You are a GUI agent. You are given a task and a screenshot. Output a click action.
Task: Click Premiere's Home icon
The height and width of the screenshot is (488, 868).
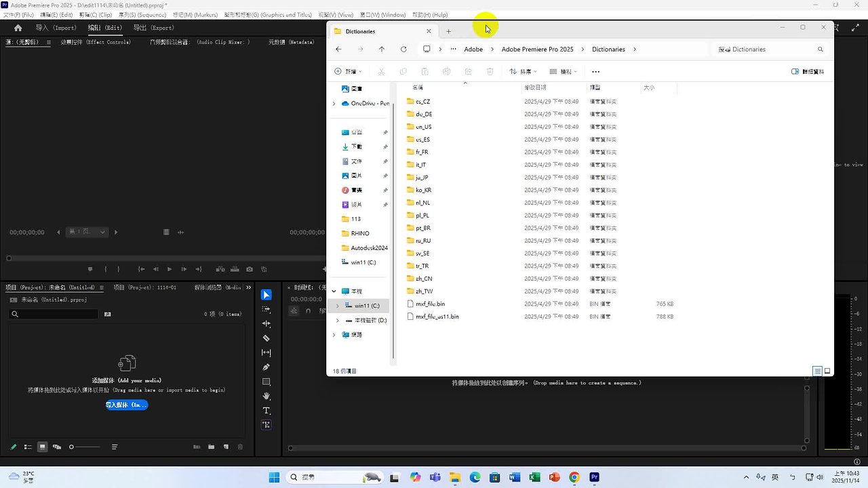pyautogui.click(x=18, y=28)
